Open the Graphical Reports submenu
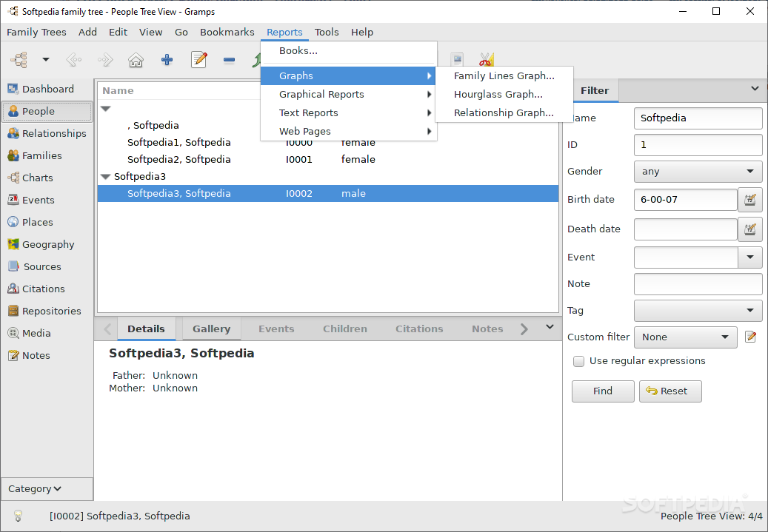The width and height of the screenshot is (768, 532). coord(349,95)
